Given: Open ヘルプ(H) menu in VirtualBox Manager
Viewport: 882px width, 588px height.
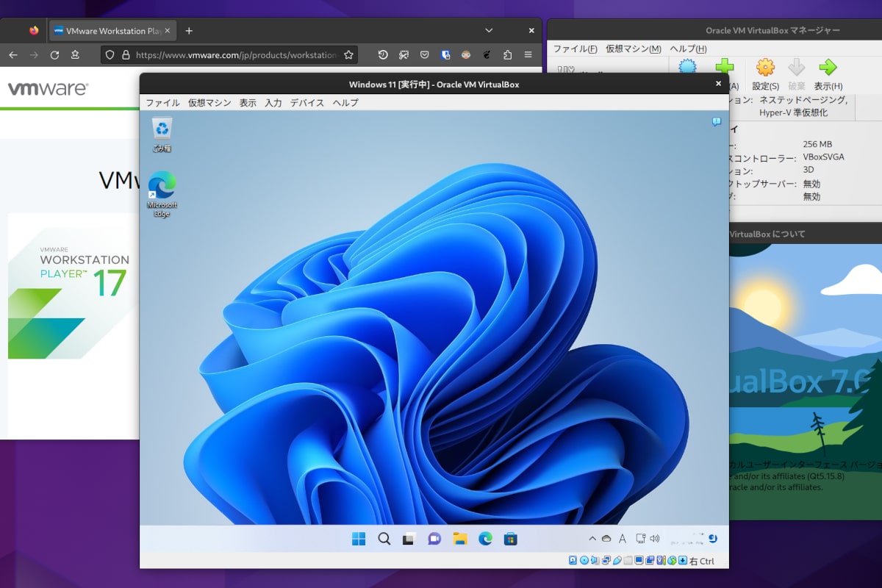Looking at the screenshot, I should pos(688,49).
